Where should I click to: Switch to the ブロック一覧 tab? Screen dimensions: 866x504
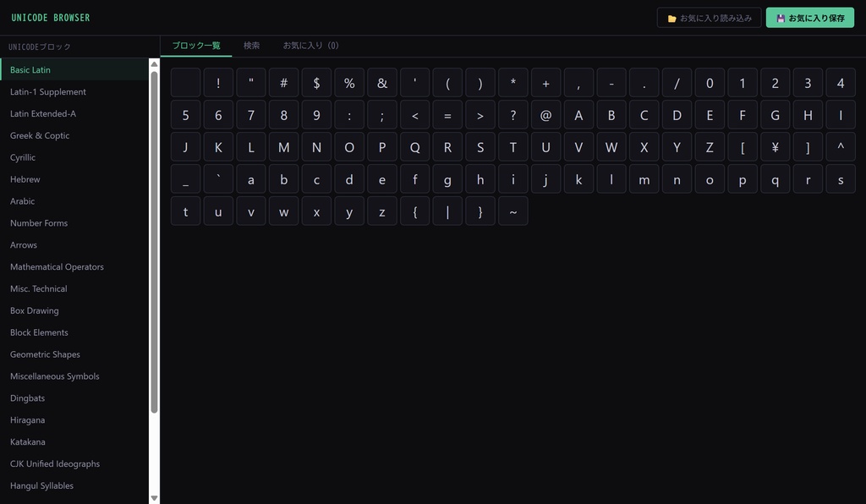pos(196,46)
